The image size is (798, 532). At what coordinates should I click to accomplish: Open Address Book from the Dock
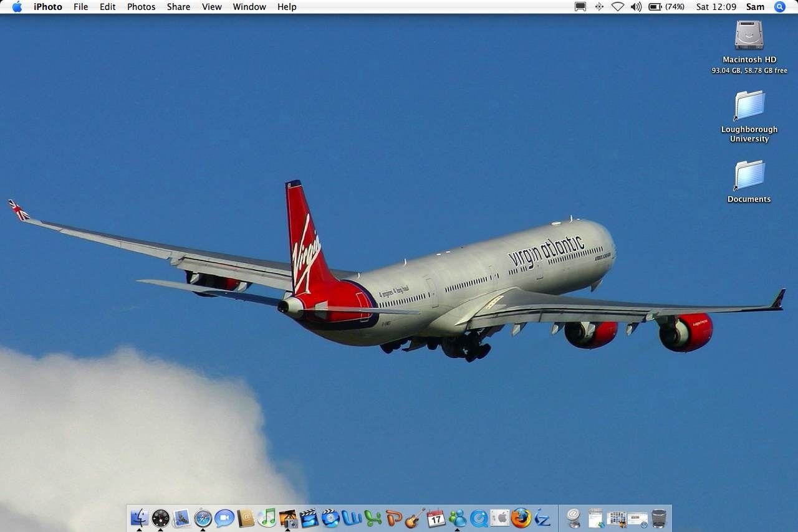point(246,518)
